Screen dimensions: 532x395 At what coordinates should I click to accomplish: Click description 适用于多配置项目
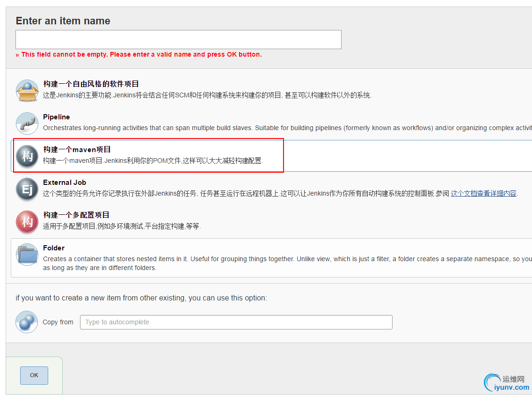click(x=122, y=226)
